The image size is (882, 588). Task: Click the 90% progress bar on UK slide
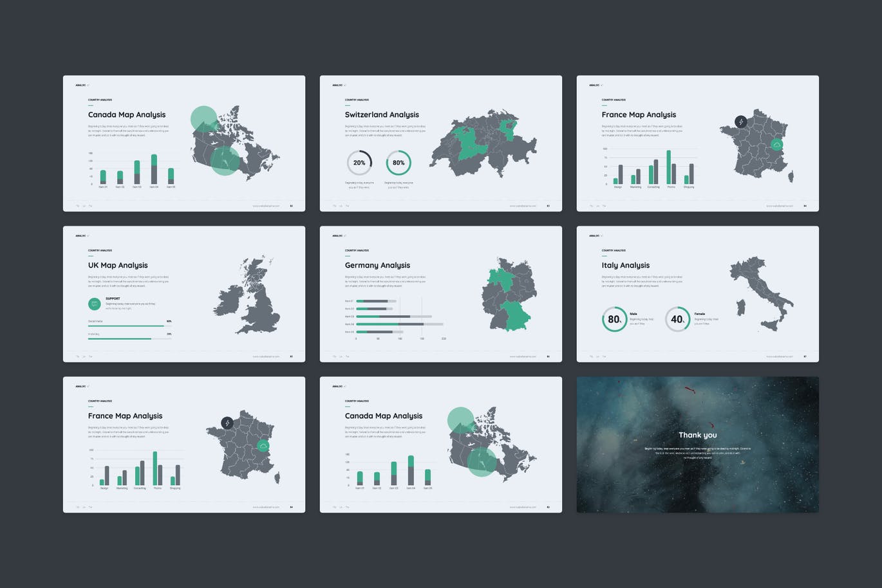[129, 326]
